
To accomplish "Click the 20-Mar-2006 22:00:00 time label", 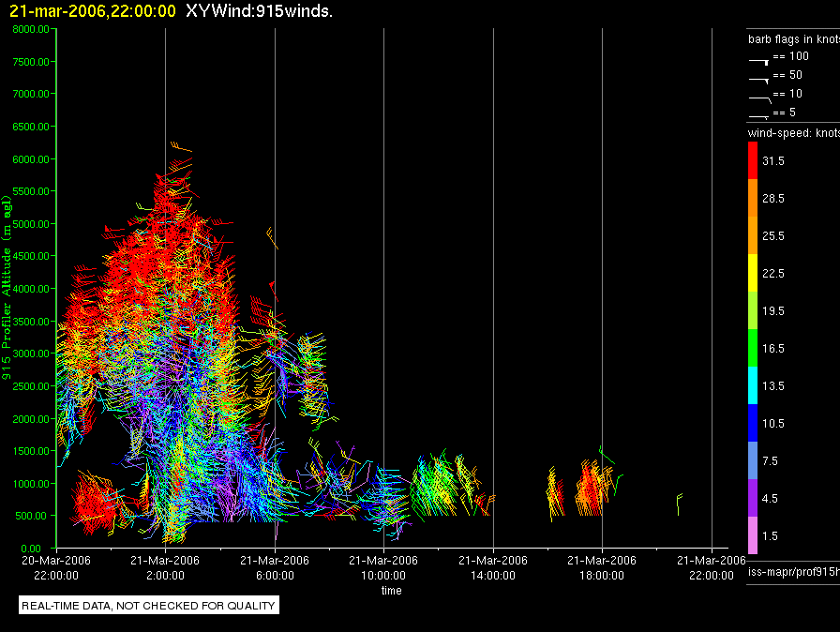I will (x=56, y=567).
